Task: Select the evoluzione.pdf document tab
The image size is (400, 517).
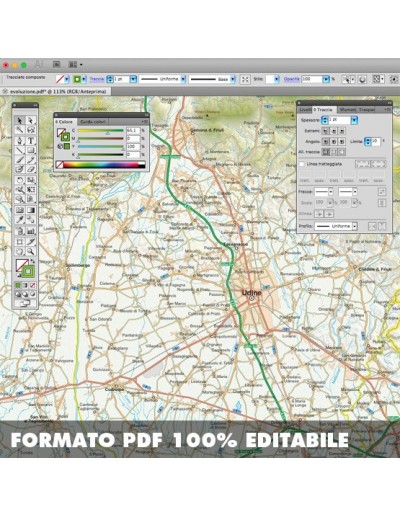Action: 55,91
